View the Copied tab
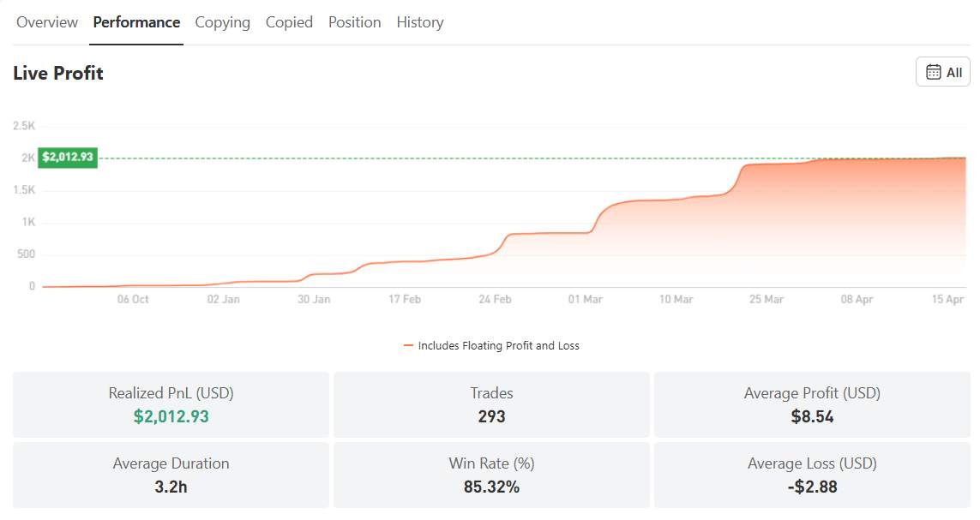Screen dimensions: 980x520 (289, 22)
